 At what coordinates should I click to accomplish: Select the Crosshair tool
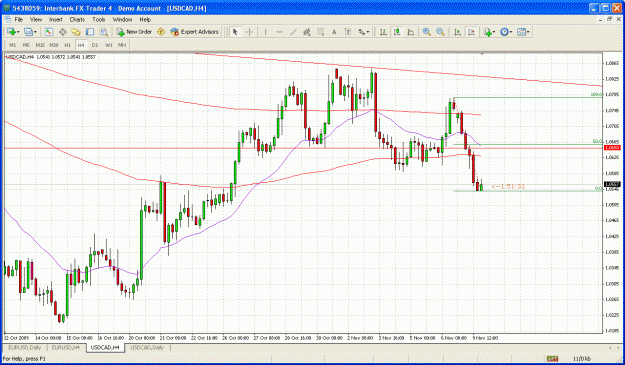(x=249, y=32)
